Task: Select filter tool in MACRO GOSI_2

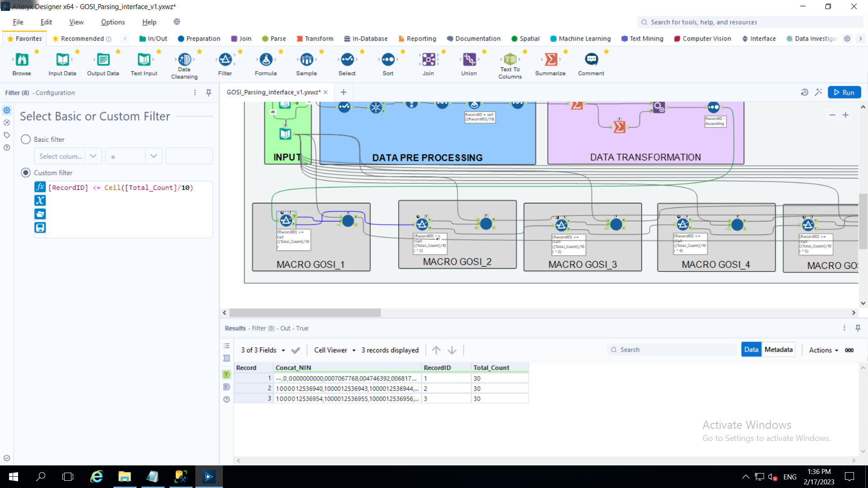Action: click(x=422, y=224)
